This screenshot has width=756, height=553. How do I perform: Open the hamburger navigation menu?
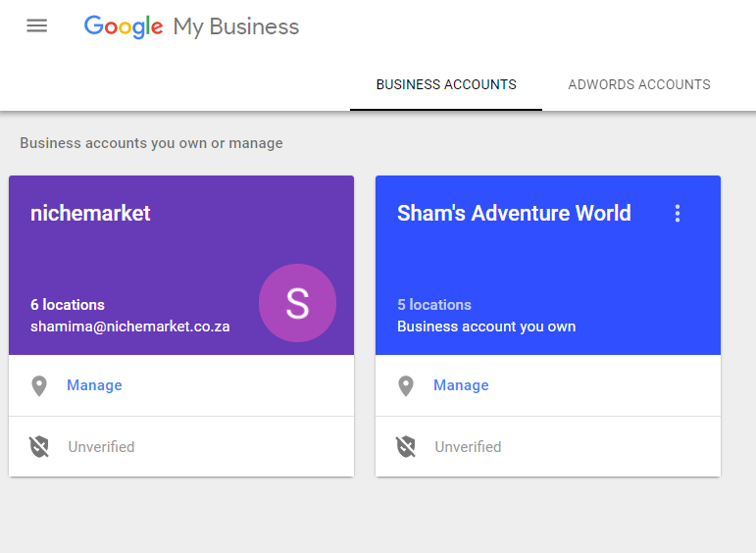(36, 25)
